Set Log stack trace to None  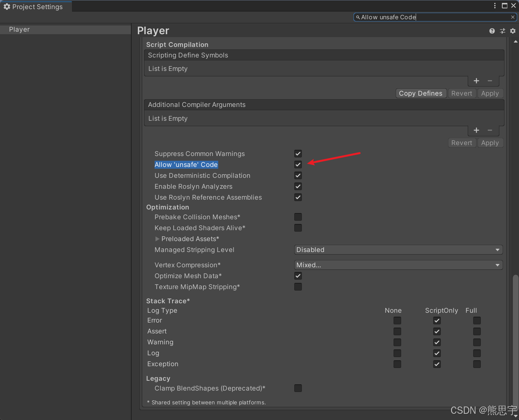(x=397, y=353)
